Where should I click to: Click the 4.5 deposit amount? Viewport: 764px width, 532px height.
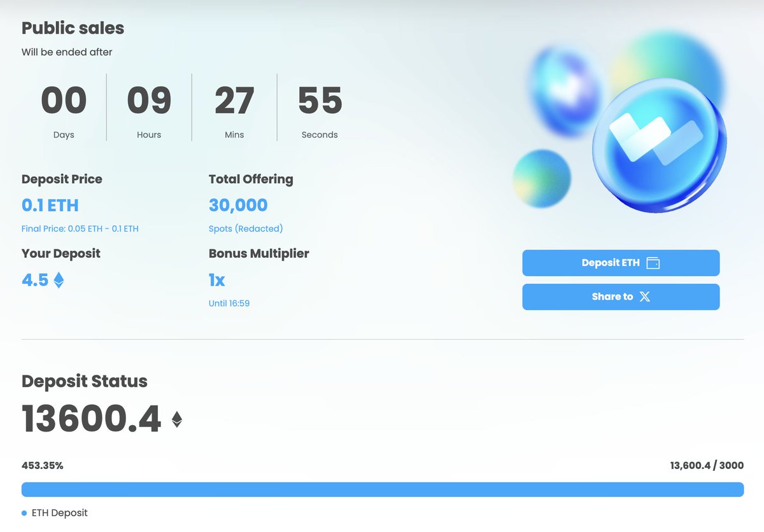click(x=35, y=280)
